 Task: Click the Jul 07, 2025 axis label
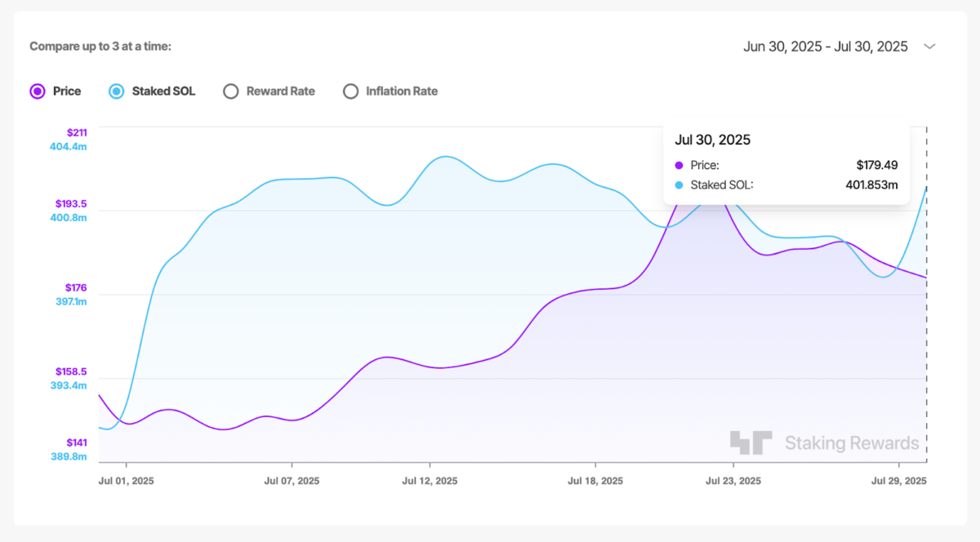292,481
